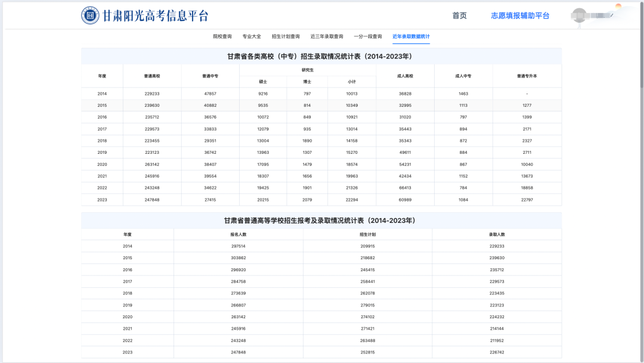Open 近三年录取查询 tab
This screenshot has width=644, height=363.
coord(327,36)
